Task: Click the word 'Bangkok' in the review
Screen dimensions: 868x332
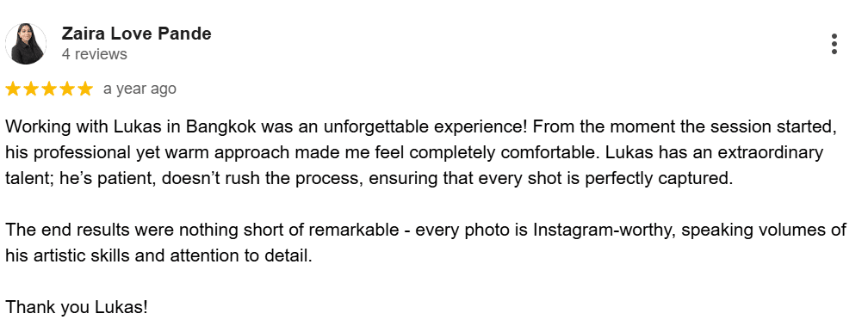Action: pyautogui.click(x=220, y=127)
